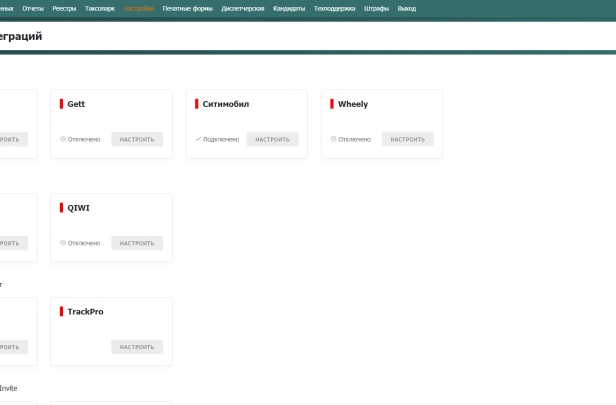This screenshot has height=405, width=616.
Task: Click the connected checkmark icon for Ситимобил
Action: pyautogui.click(x=198, y=139)
